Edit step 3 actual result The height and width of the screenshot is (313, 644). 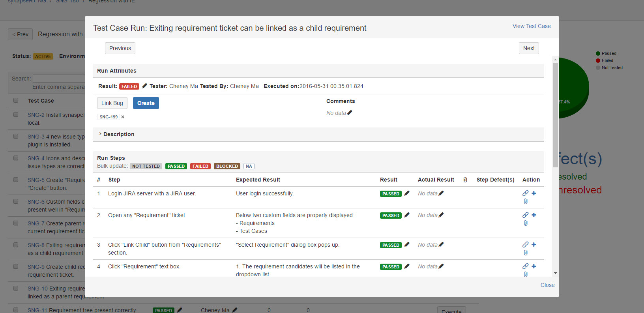click(441, 244)
